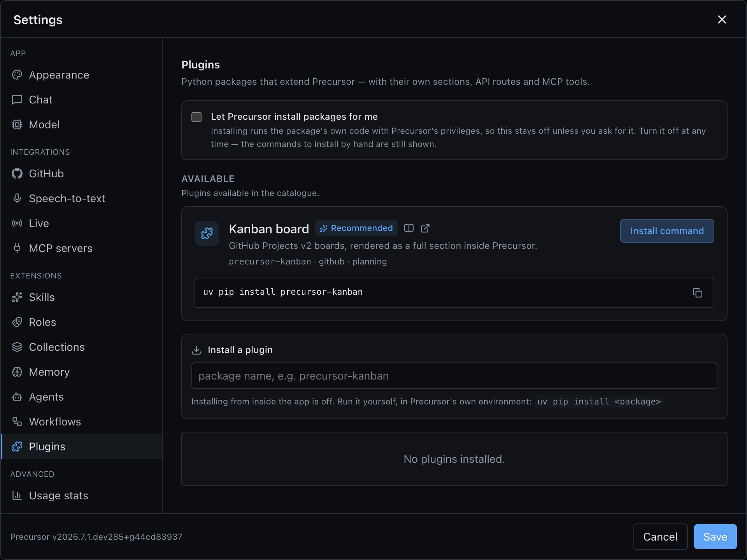The image size is (747, 560).
Task: Open GitHub integration settings
Action: coord(81,173)
